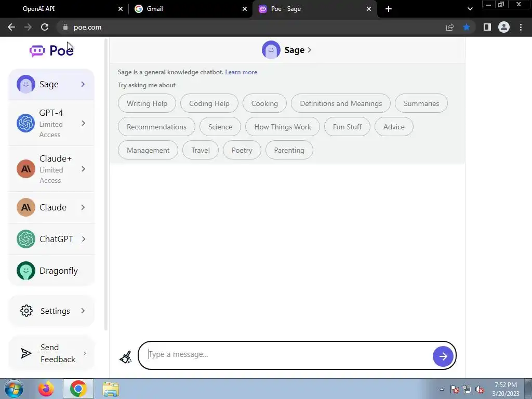Choose the Fun Stuff chip
Screen dimensions: 532x399
coord(347,127)
